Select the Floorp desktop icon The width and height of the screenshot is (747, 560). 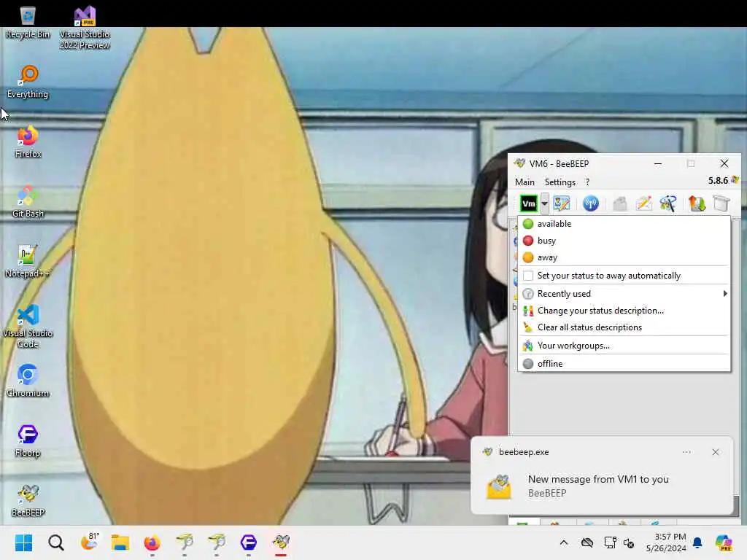tap(28, 440)
